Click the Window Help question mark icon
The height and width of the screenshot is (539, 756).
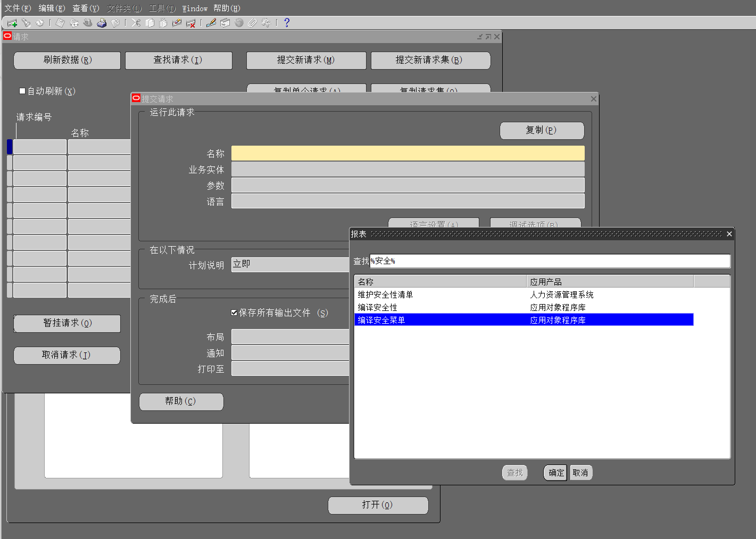pos(287,23)
